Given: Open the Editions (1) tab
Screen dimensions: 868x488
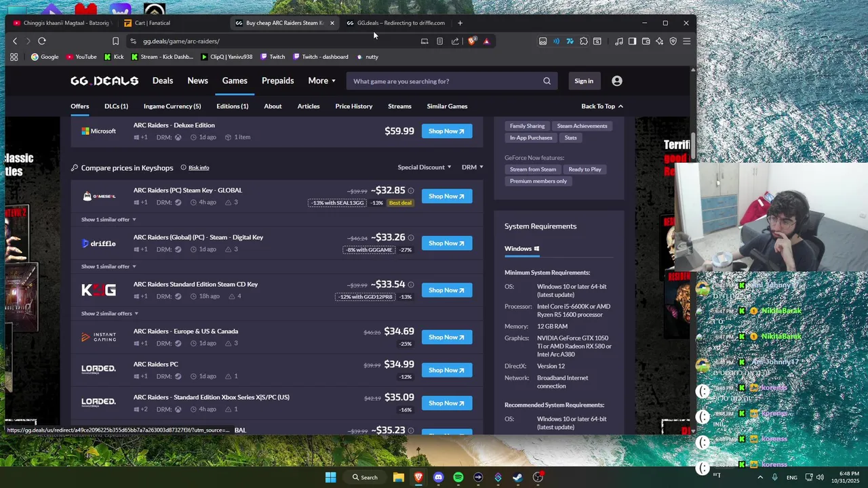Looking at the screenshot, I should (x=233, y=106).
